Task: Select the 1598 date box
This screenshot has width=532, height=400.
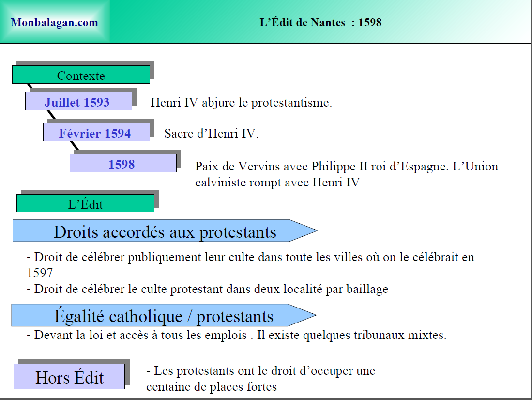Action: [122, 164]
